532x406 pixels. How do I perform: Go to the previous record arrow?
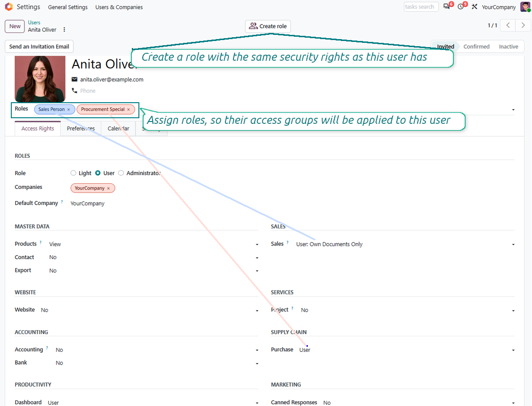click(x=508, y=25)
